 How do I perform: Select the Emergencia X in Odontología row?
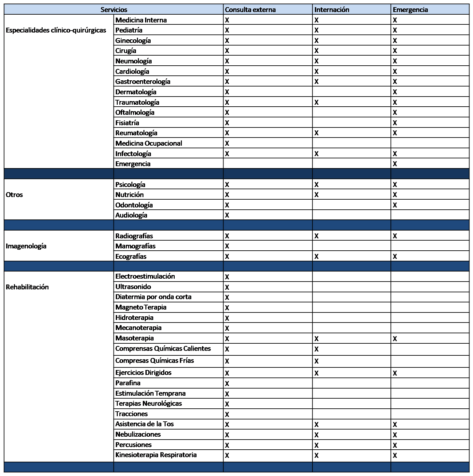click(x=395, y=205)
